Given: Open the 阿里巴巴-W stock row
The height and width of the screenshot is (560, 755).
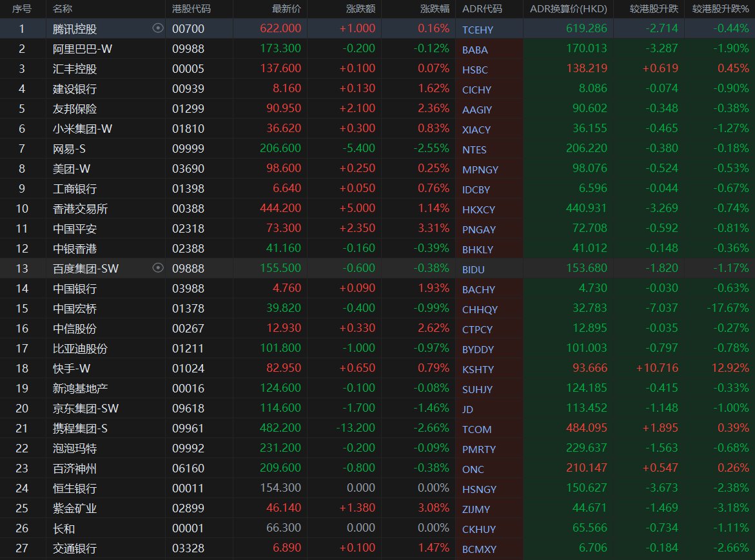Looking at the screenshot, I should [83, 49].
